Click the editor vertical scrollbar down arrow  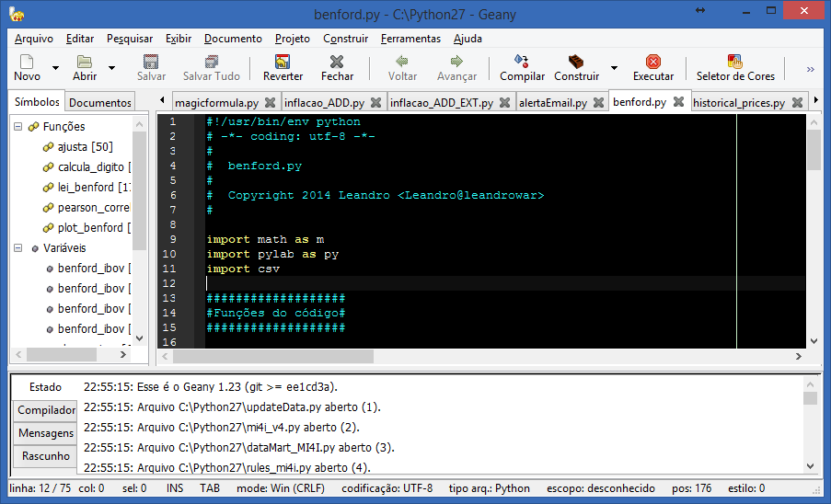pos(814,341)
